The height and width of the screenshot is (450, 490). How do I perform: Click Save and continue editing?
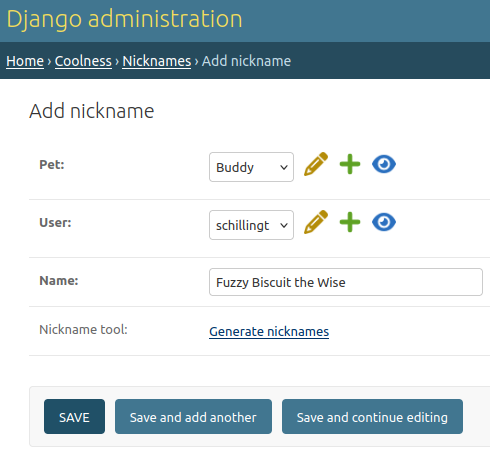click(x=372, y=417)
